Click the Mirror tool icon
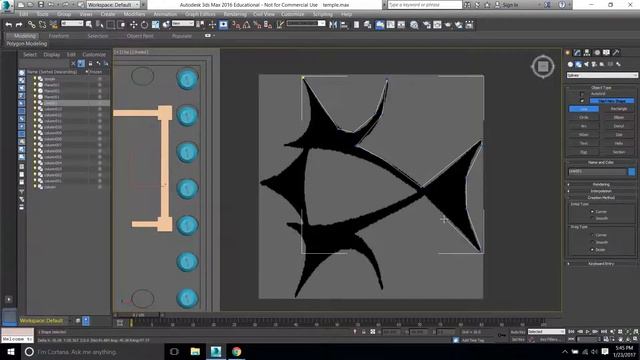The height and width of the screenshot is (360, 640). [333, 25]
